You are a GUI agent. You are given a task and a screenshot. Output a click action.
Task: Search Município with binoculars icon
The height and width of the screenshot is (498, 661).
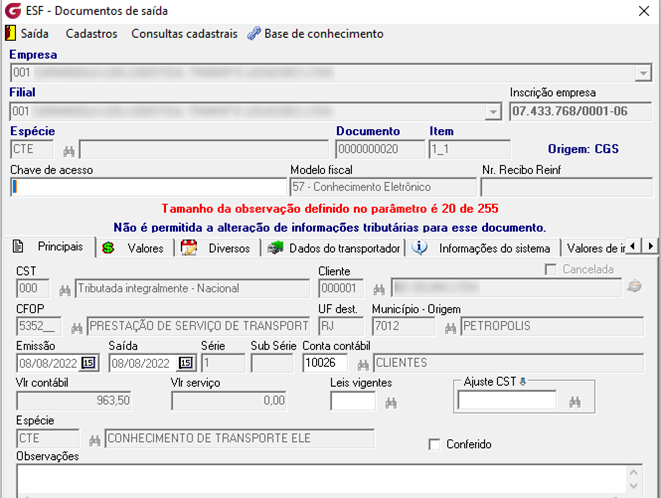[451, 328]
